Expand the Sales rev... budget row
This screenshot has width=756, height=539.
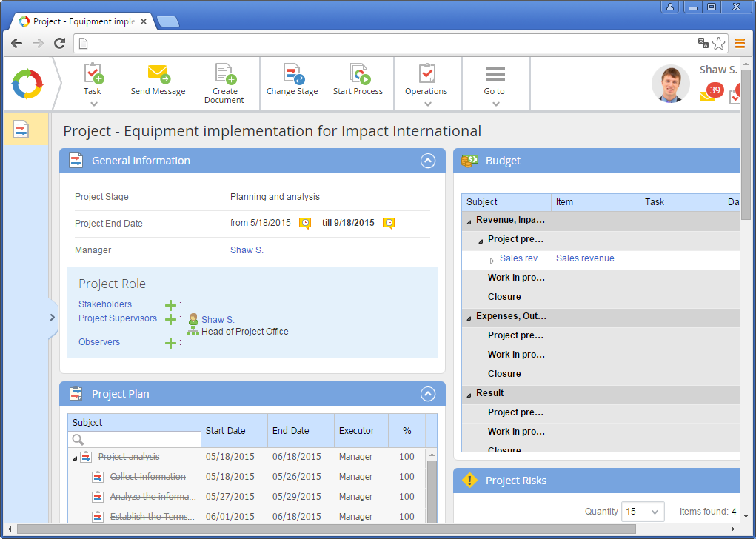[492, 261]
